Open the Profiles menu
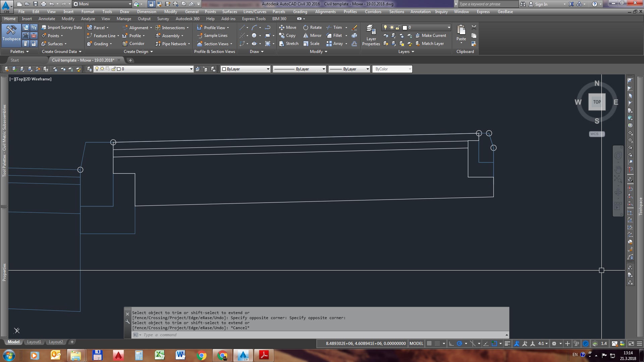This screenshot has height=362, width=644. tap(350, 11)
